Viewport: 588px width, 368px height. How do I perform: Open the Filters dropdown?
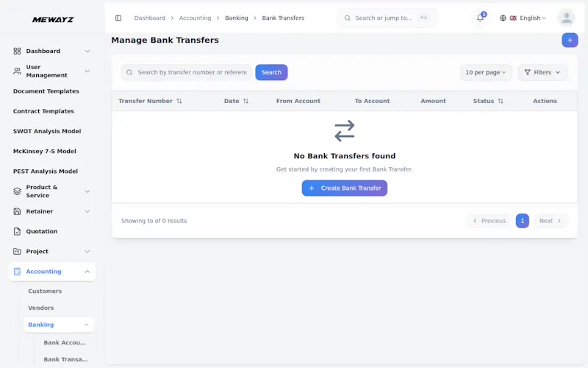pyautogui.click(x=542, y=72)
